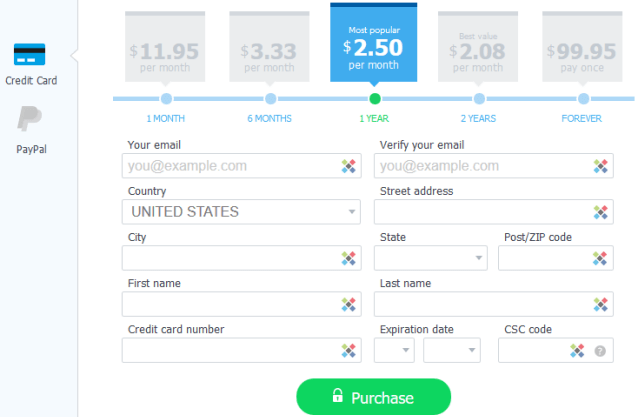Select the 1 MONTH plan dot
The image size is (640, 417).
(x=166, y=98)
